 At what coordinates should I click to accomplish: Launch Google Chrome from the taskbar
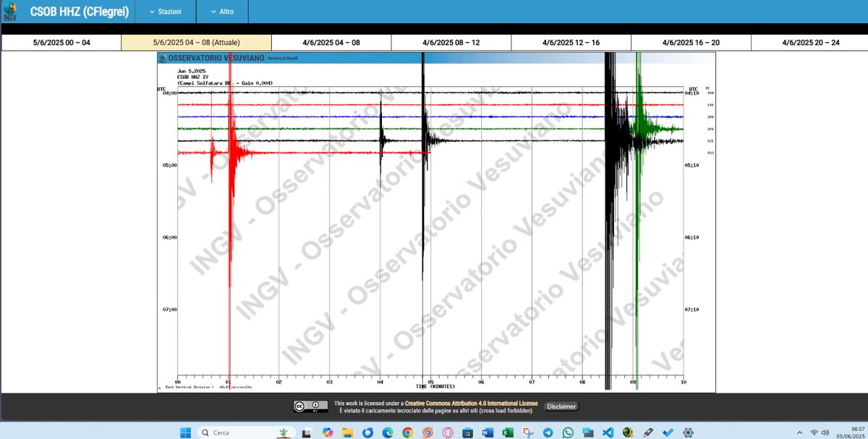[x=407, y=432]
